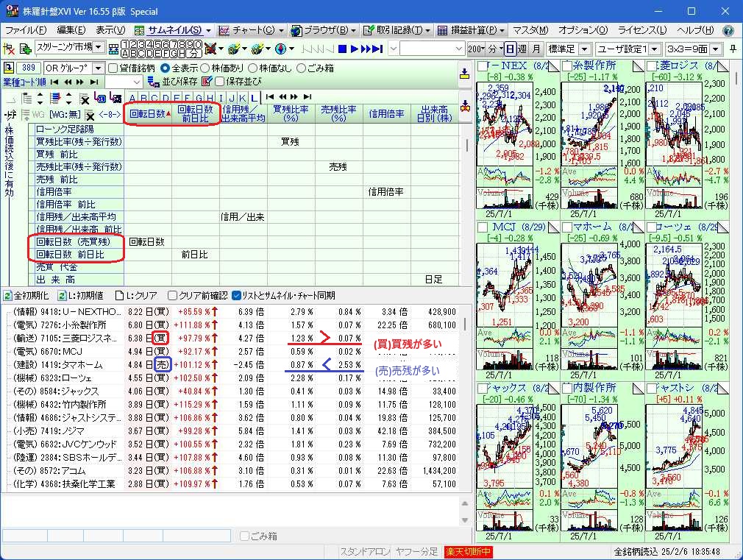
Task: Click the fast-forward to end playback button
Action: point(377,49)
